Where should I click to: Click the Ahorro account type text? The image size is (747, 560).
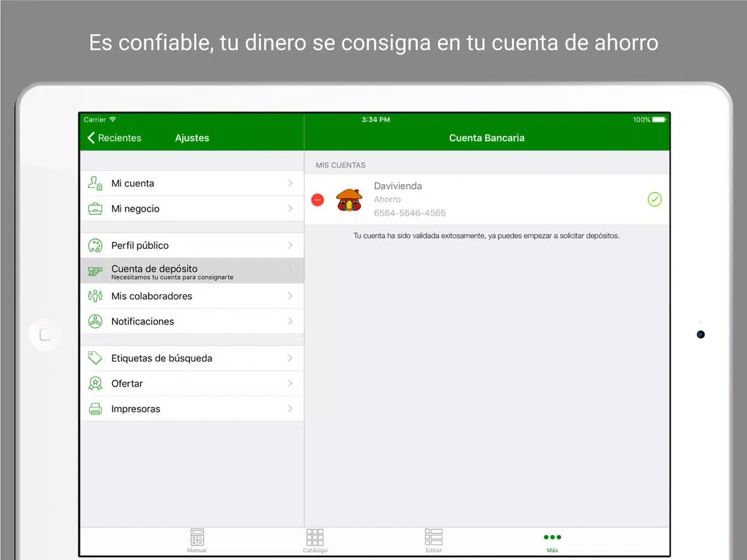387,199
